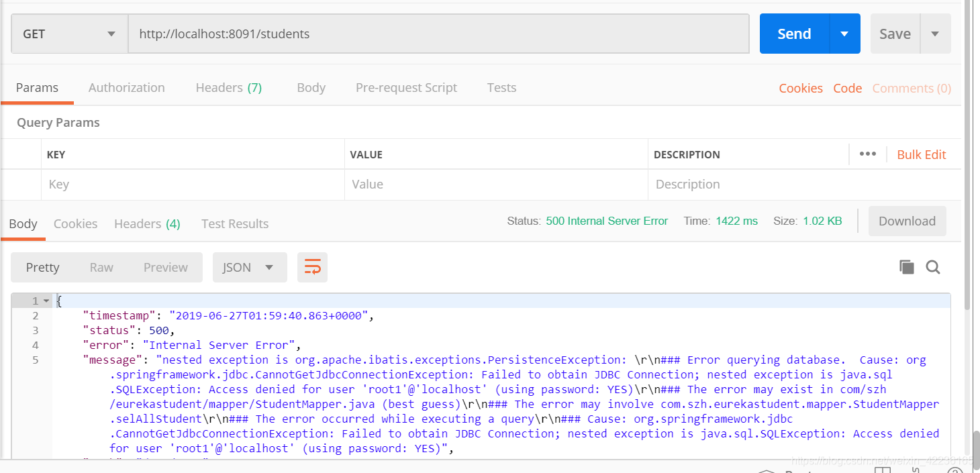The height and width of the screenshot is (473, 980).
Task: Copy response to clipboard icon
Action: pos(907,267)
